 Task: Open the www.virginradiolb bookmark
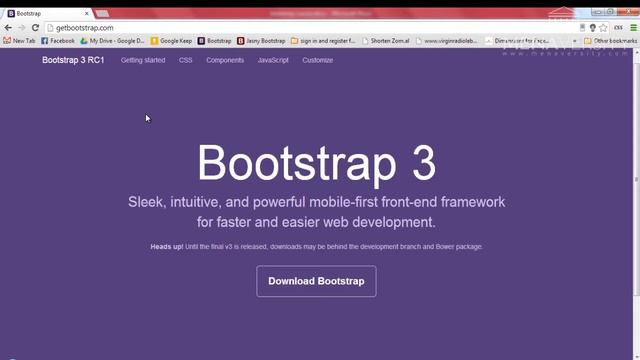(x=447, y=41)
